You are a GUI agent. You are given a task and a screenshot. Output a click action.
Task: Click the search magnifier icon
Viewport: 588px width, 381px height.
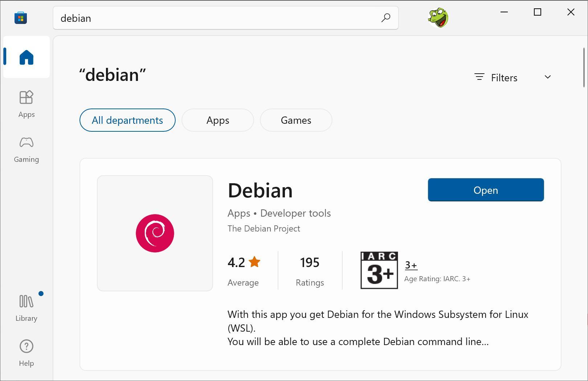point(386,18)
